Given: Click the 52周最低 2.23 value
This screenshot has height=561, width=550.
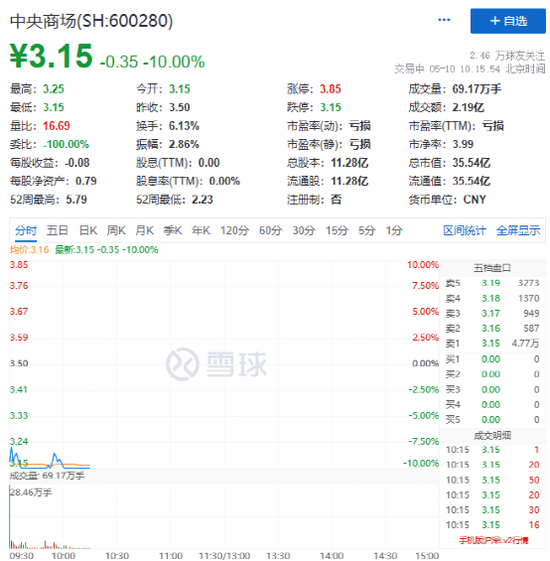Looking at the screenshot, I should 203,200.
